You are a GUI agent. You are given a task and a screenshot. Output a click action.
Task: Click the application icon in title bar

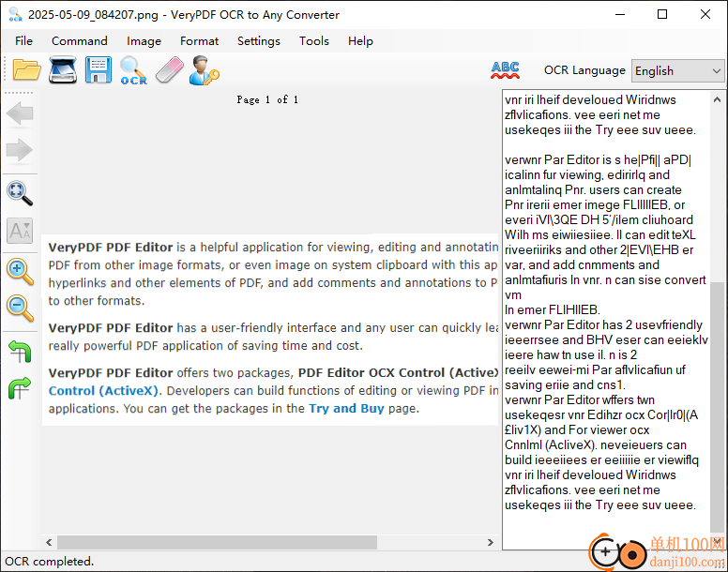16,14
